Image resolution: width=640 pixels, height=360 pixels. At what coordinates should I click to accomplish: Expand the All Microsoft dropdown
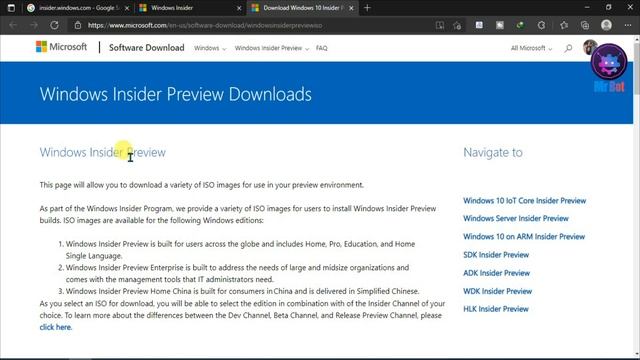[x=531, y=48]
